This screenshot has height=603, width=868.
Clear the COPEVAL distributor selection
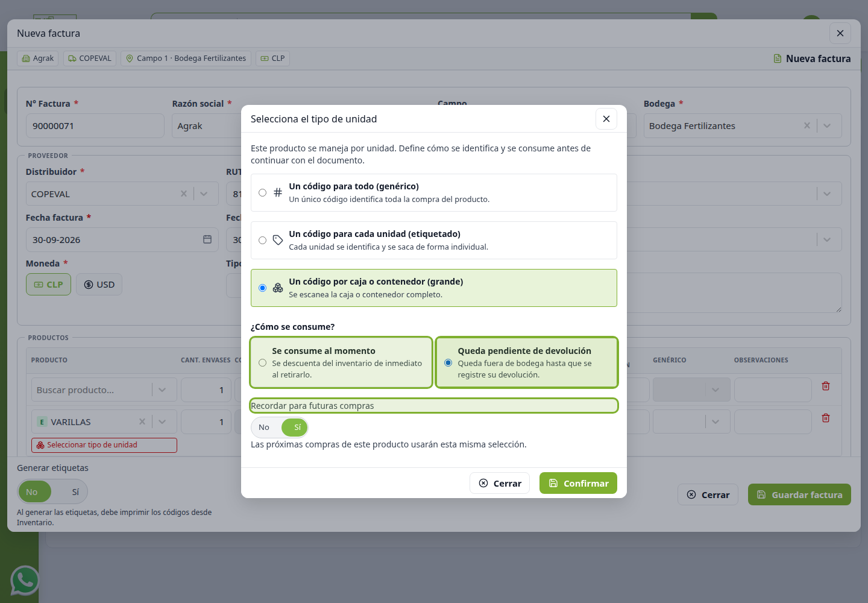[x=184, y=194]
